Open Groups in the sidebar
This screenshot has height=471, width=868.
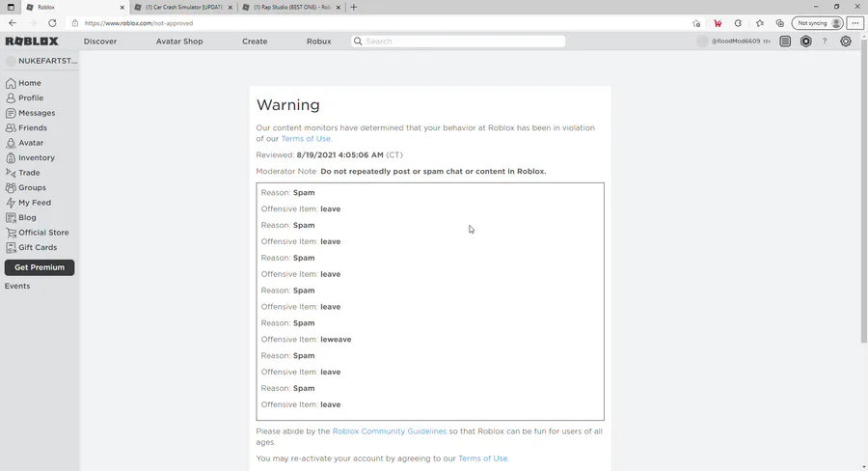click(25, 188)
